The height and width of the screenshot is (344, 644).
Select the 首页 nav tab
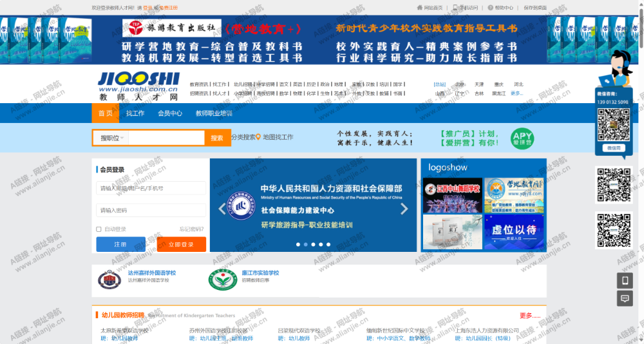(x=106, y=113)
